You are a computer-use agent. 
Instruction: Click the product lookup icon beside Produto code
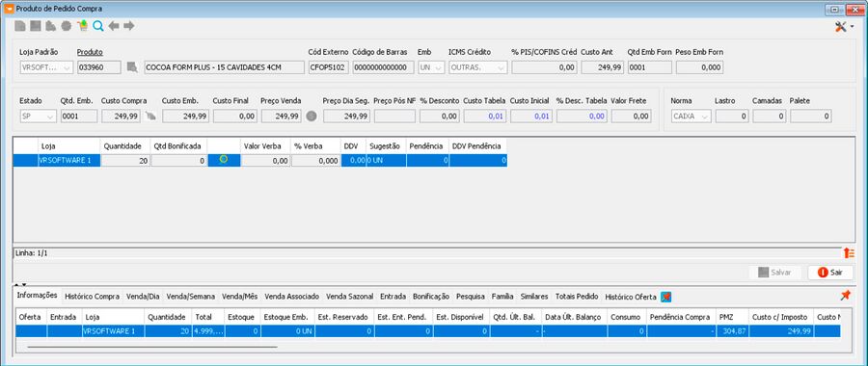pyautogui.click(x=132, y=67)
